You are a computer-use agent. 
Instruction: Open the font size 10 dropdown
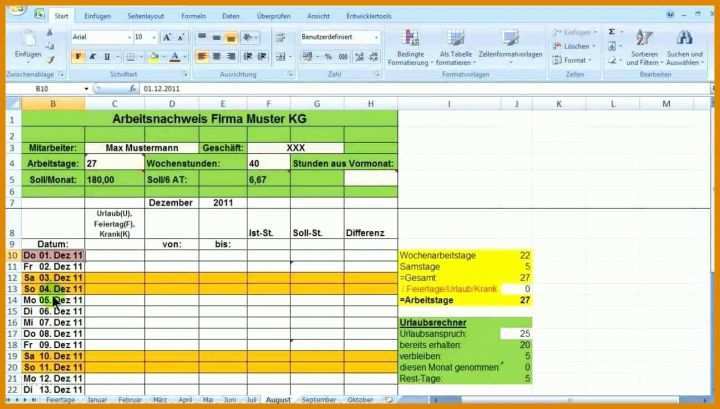point(154,37)
